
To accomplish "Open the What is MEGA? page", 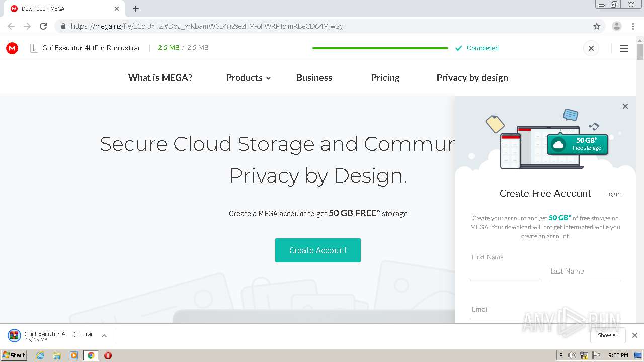I will click(160, 78).
